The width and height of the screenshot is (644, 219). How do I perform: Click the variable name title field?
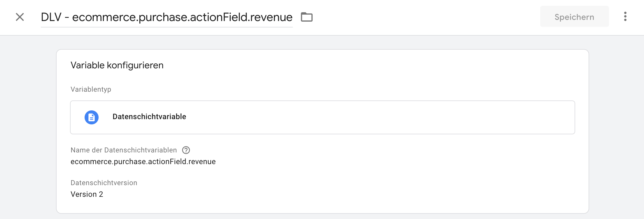[x=166, y=17]
